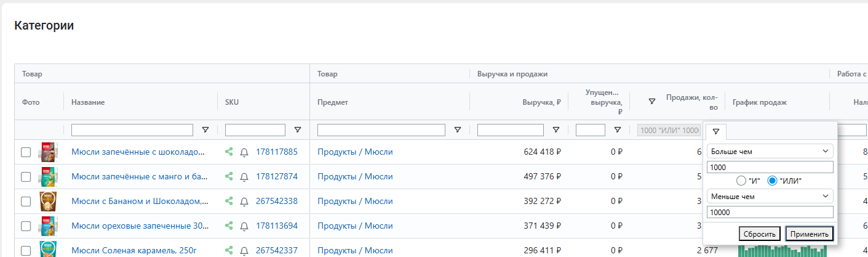The width and height of the screenshot is (868, 257).
Task: Bell notification icon for SKU 178113694
Action: tap(244, 226)
